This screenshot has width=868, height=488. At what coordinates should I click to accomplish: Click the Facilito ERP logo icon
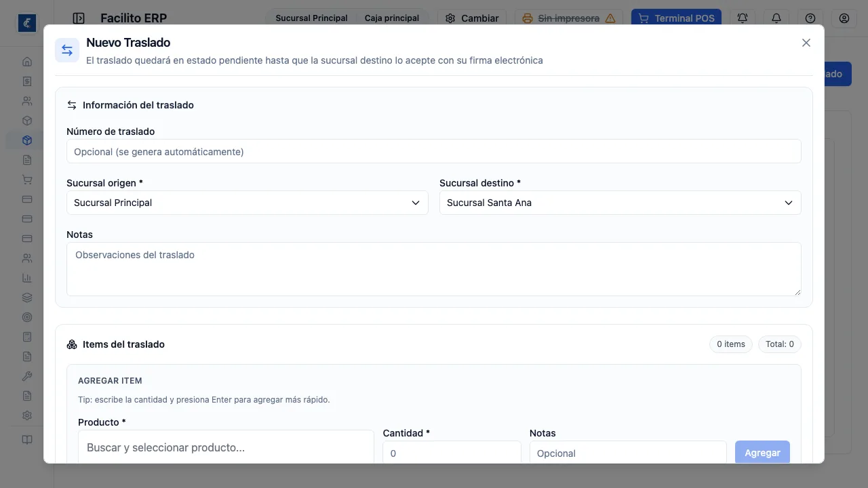pos(27,23)
